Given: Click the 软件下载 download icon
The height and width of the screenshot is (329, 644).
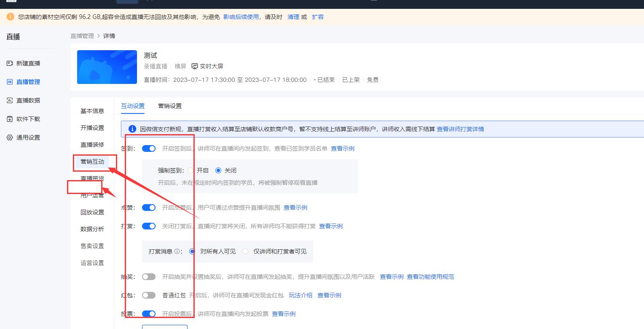Looking at the screenshot, I should tap(9, 119).
